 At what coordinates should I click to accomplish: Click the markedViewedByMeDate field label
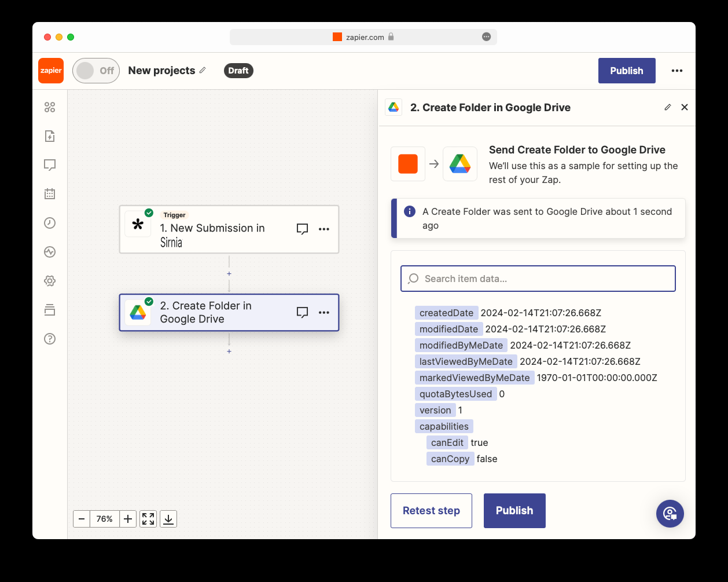[475, 378]
